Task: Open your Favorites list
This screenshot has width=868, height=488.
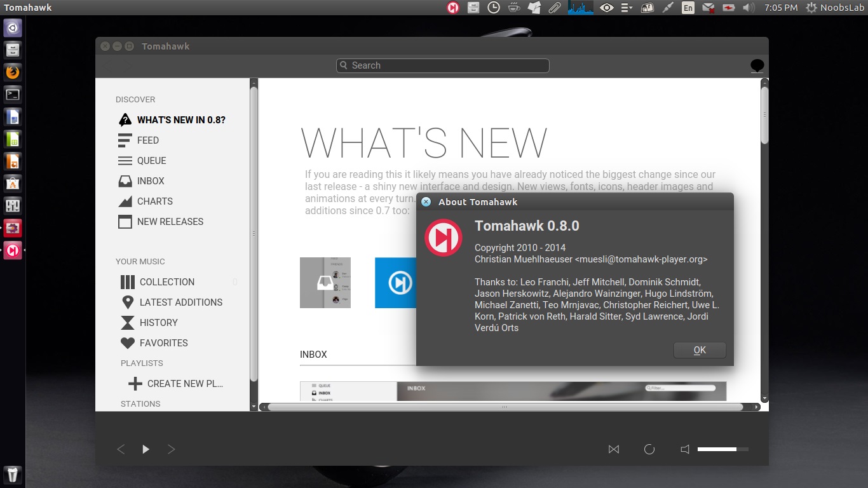Action: [154, 342]
